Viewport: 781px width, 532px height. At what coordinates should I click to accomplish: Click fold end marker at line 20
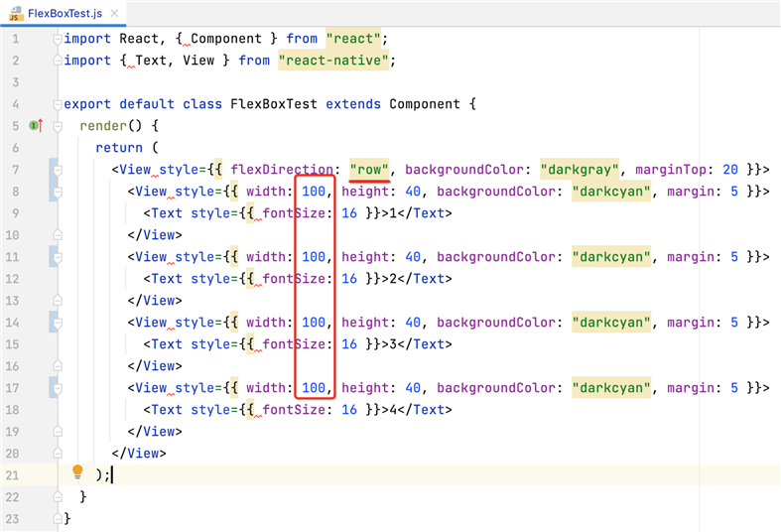[x=58, y=454]
